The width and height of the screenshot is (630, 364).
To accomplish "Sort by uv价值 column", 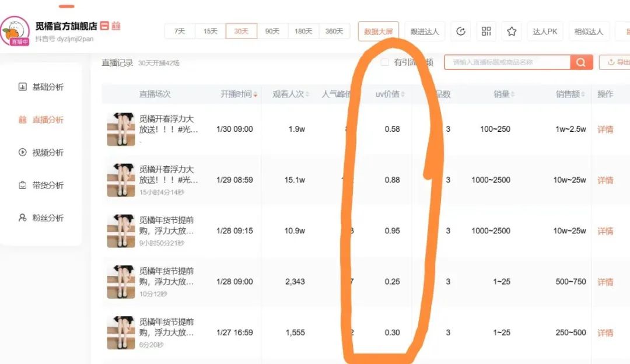I will coord(390,94).
